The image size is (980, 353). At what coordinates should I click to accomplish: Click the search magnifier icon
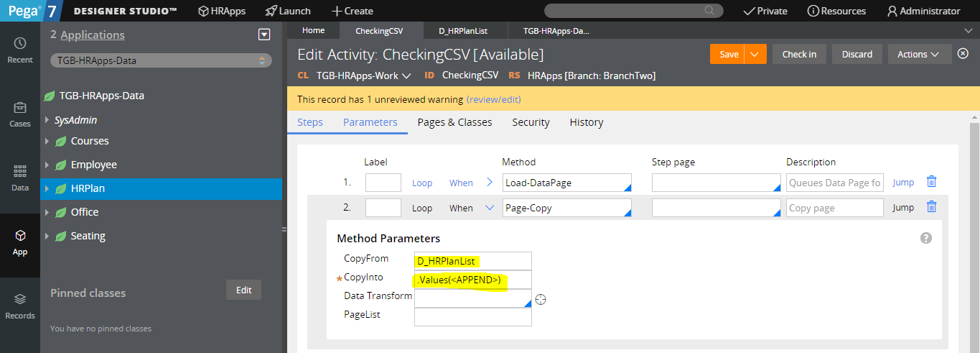tap(709, 11)
